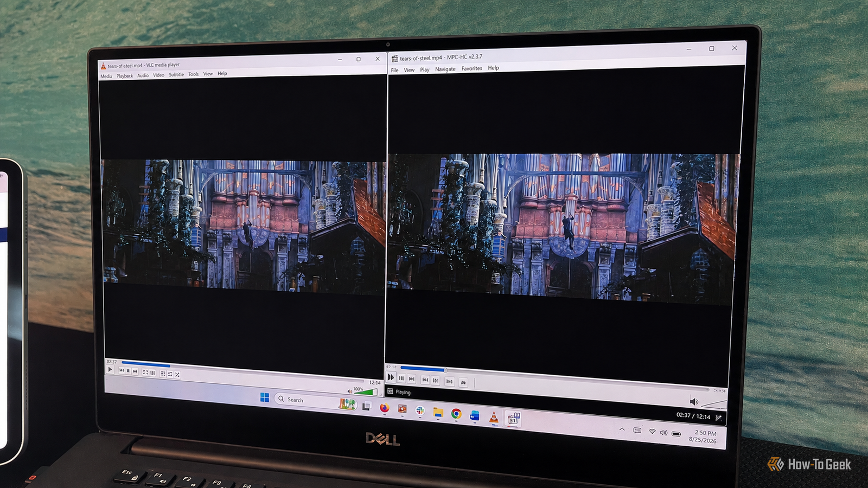Open Chrome from the taskbar
Screen dimensions: 868x488
(456, 414)
